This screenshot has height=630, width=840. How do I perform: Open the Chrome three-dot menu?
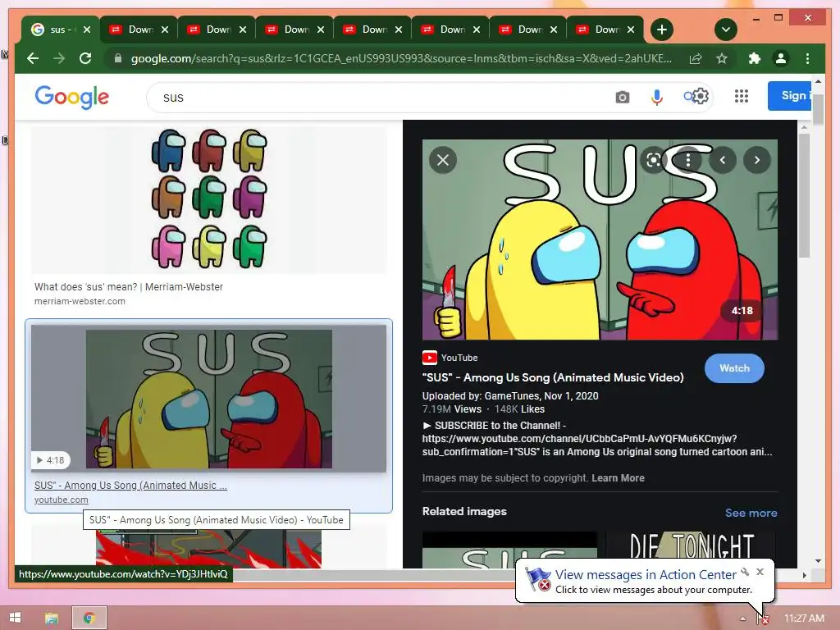tap(807, 58)
